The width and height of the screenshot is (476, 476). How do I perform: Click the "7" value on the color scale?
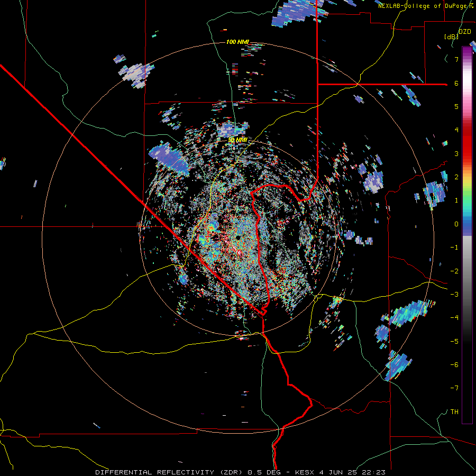(456, 59)
